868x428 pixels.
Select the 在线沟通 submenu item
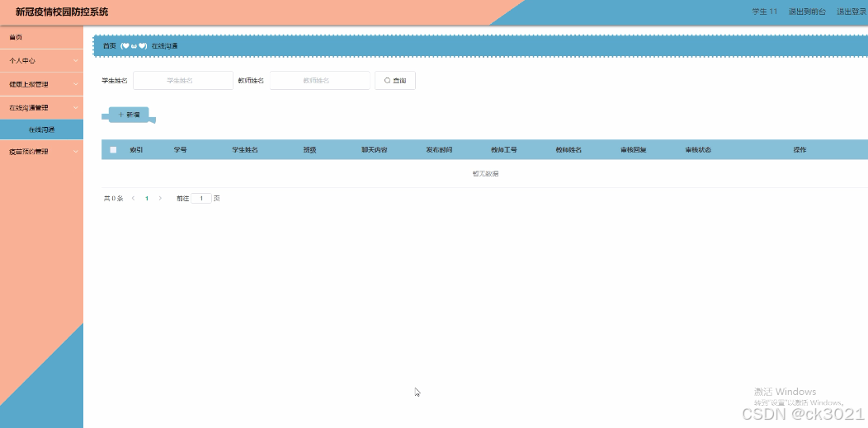[x=41, y=130]
